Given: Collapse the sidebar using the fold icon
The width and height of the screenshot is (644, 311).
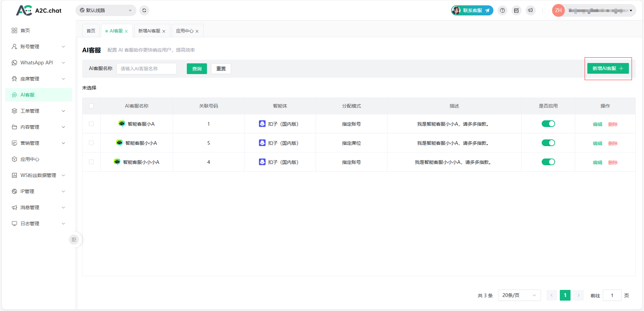Looking at the screenshot, I should (x=74, y=240).
